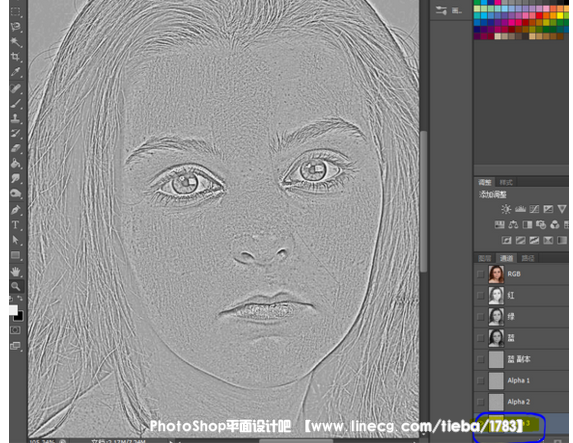The width and height of the screenshot is (573, 443).
Task: Select the 蓝 channel name
Action: click(x=511, y=338)
